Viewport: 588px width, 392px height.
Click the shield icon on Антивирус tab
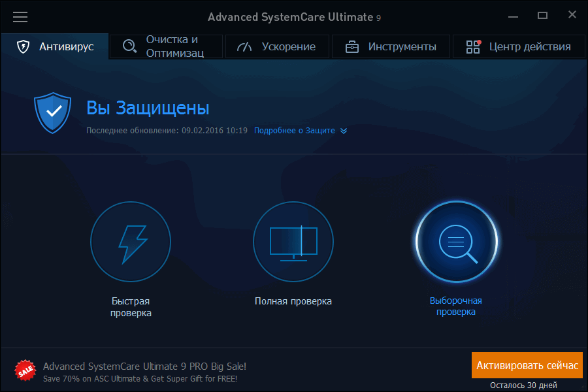click(x=23, y=46)
